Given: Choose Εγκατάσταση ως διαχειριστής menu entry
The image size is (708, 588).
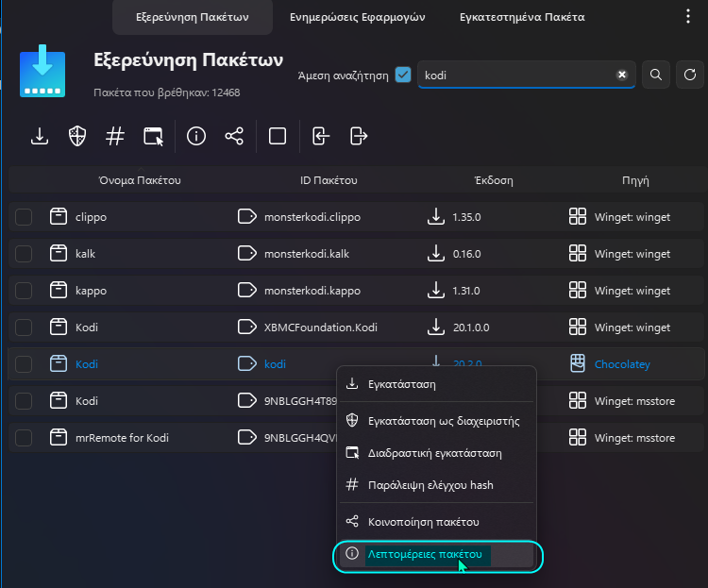Looking at the screenshot, I should click(436, 421).
